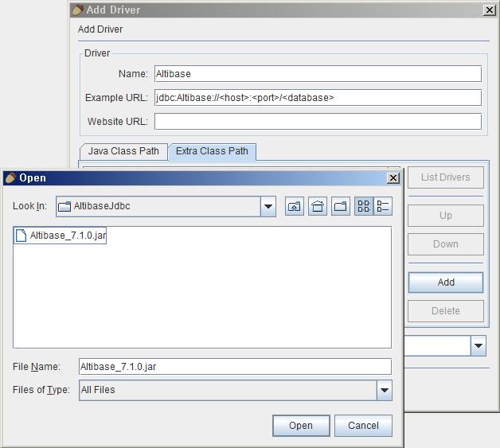The width and height of the screenshot is (500, 448).
Task: Select the Extra Class Path tab
Action: point(212,151)
